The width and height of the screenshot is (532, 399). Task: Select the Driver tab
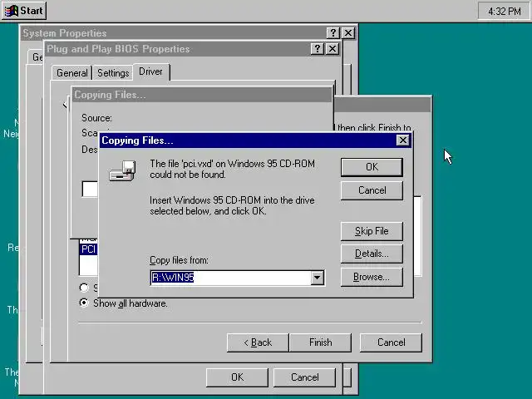coord(151,72)
